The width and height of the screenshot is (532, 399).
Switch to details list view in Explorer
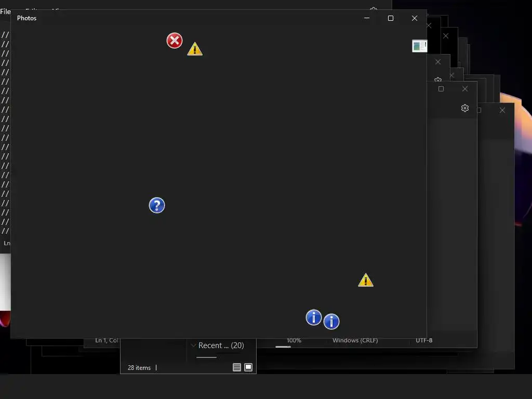pyautogui.click(x=237, y=367)
